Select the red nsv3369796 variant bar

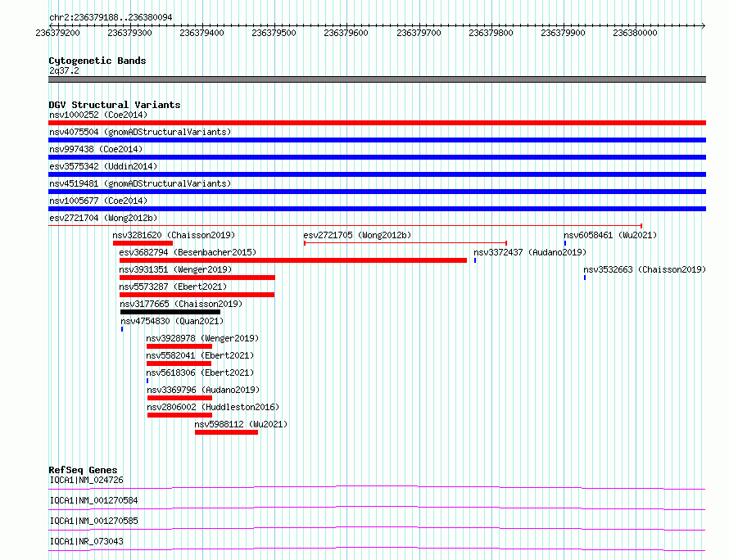click(x=179, y=398)
